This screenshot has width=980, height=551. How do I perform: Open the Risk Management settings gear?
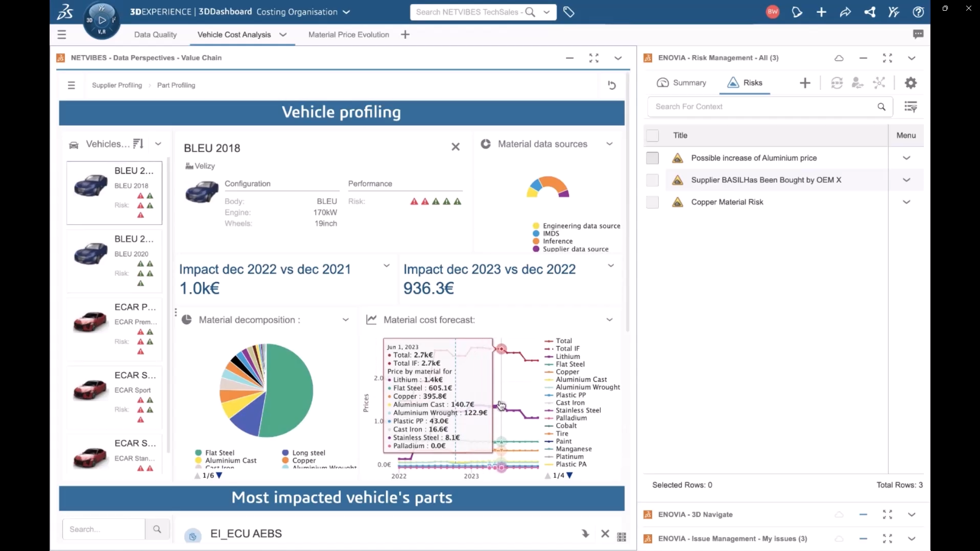click(x=911, y=83)
